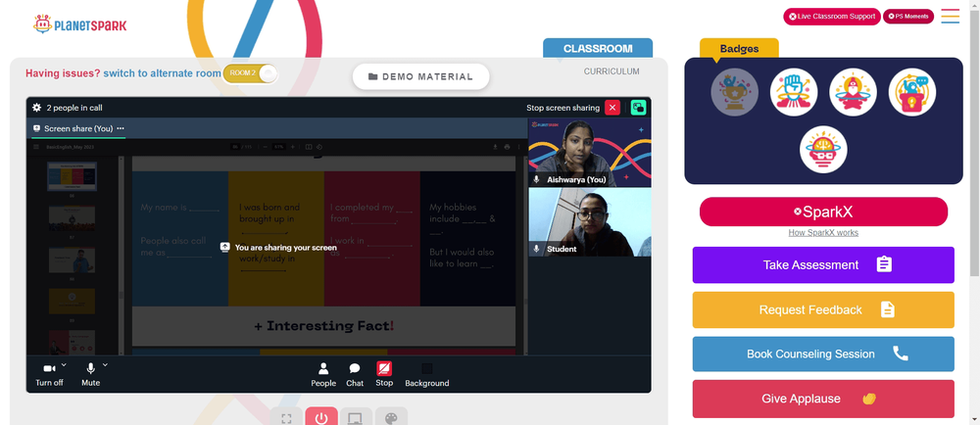980x425 pixels.
Task: Click the color palette icon
Action: (391, 417)
